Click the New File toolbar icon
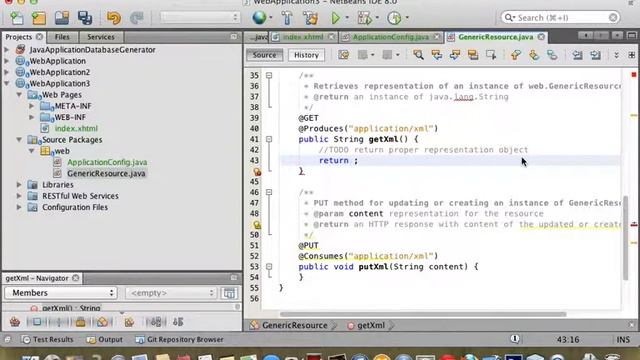 [x=16, y=18]
